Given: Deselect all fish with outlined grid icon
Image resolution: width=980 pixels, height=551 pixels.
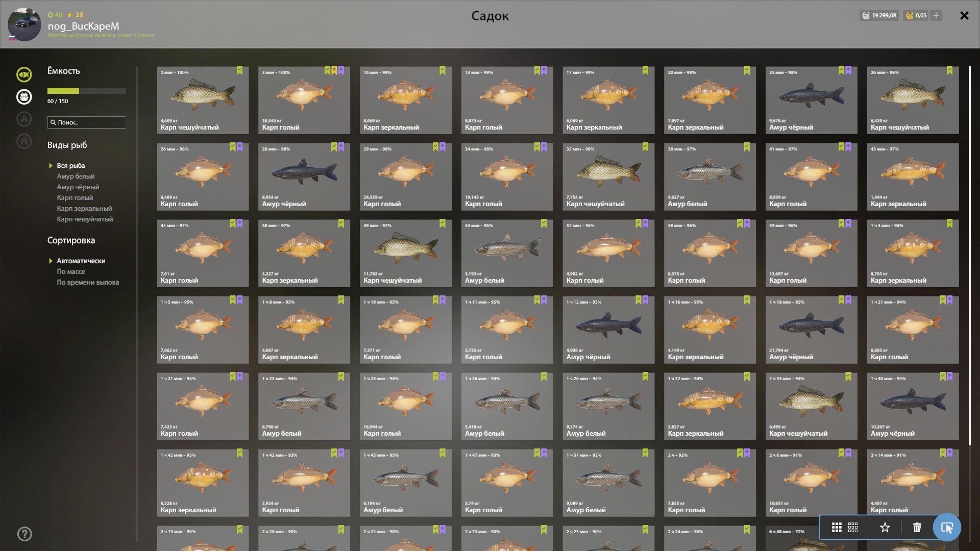Looking at the screenshot, I should [853, 528].
